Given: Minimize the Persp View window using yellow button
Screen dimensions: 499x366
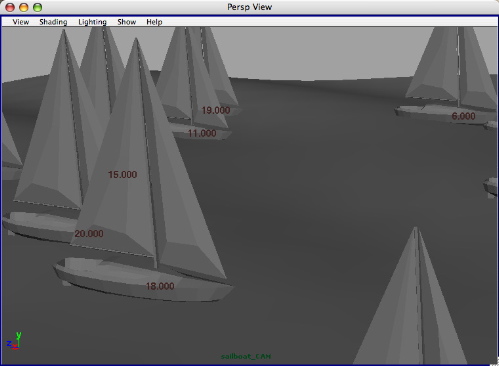Looking at the screenshot, I should (x=24, y=7).
